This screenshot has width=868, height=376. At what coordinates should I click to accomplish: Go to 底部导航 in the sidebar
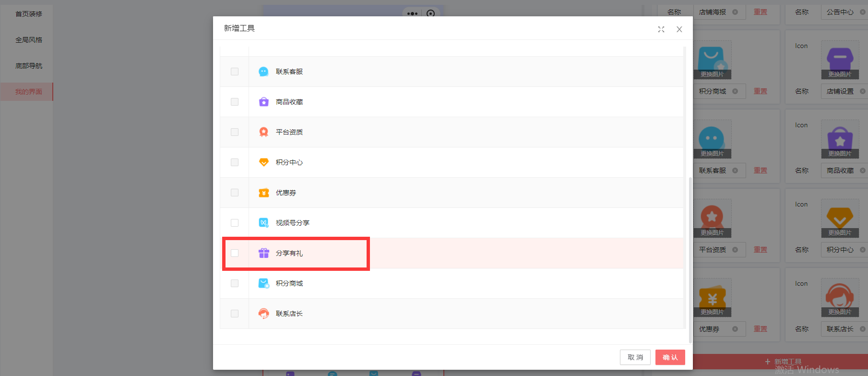29,66
